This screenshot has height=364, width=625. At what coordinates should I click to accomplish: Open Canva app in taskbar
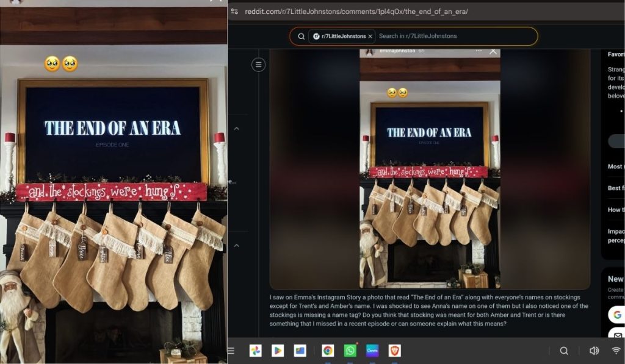click(x=372, y=351)
